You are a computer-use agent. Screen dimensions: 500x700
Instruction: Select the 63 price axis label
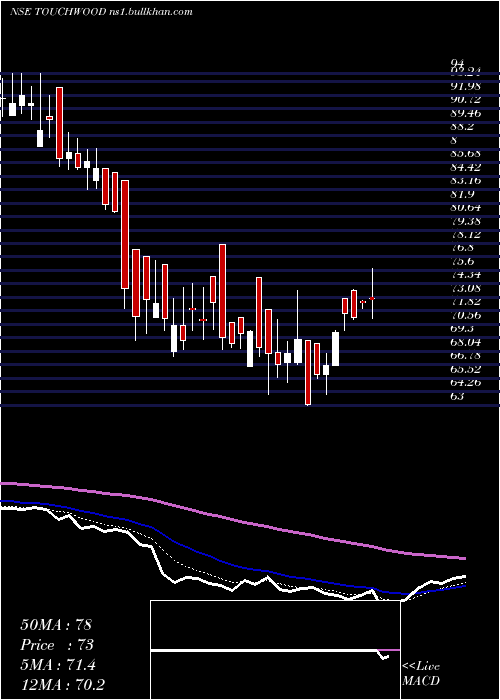(458, 396)
